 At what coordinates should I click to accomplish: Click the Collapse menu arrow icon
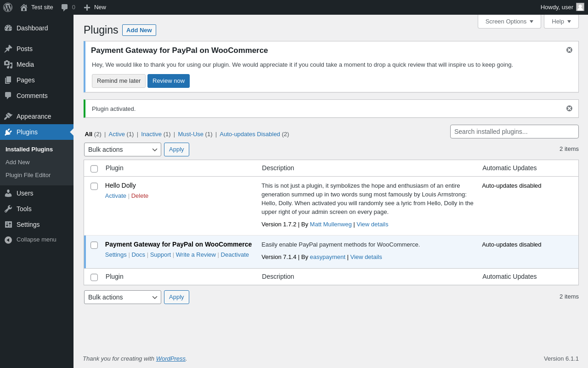click(8, 240)
